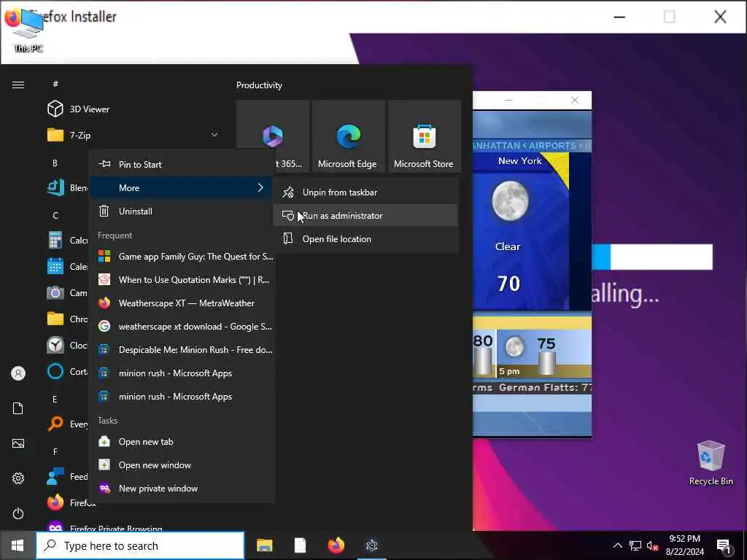
Task: Open the Microsoft Store tile
Action: 424,136
